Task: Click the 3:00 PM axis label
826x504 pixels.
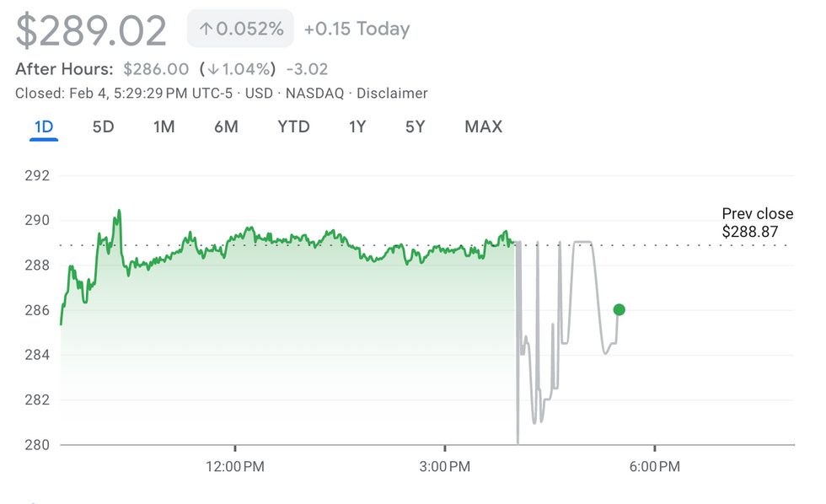Action: (x=445, y=465)
